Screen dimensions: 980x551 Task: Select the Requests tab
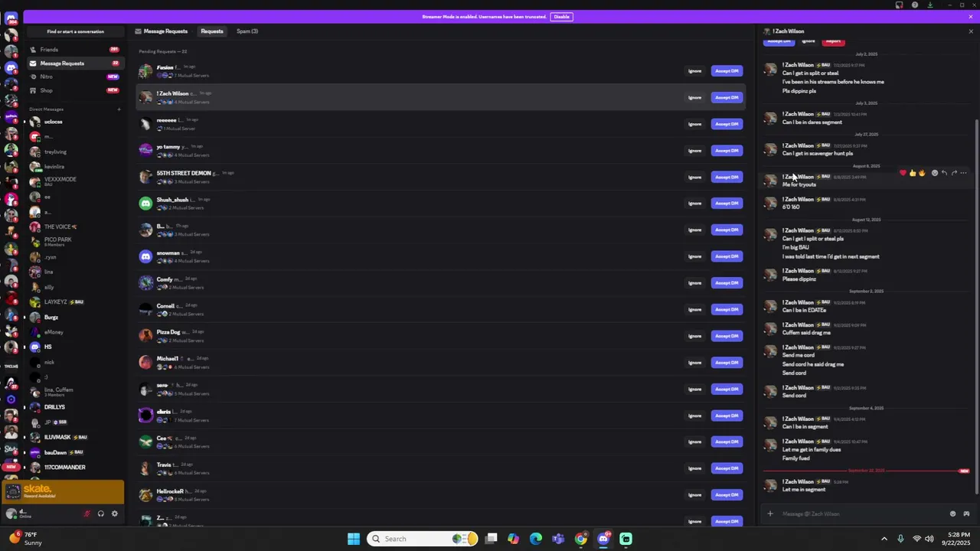pos(212,31)
